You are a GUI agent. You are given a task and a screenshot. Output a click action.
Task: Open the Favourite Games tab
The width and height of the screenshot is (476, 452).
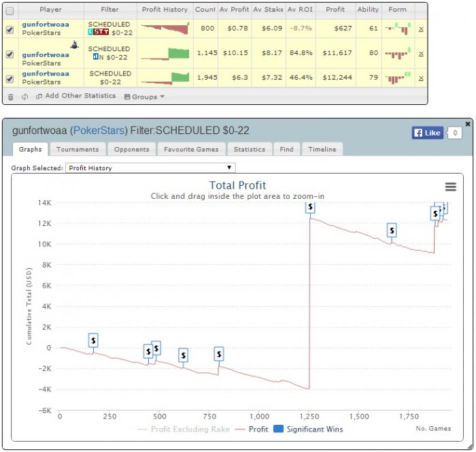point(191,149)
